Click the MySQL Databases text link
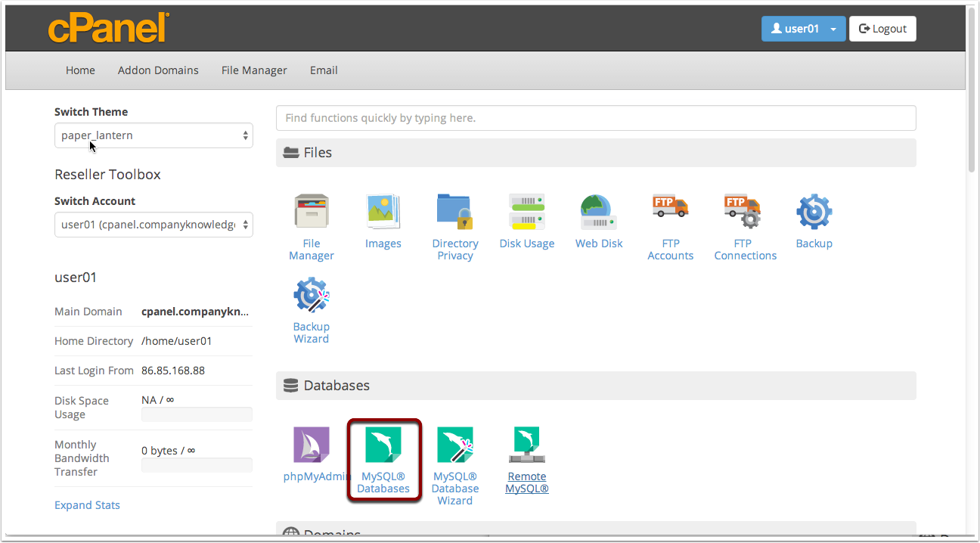Image resolution: width=980 pixels, height=543 pixels. 383,482
